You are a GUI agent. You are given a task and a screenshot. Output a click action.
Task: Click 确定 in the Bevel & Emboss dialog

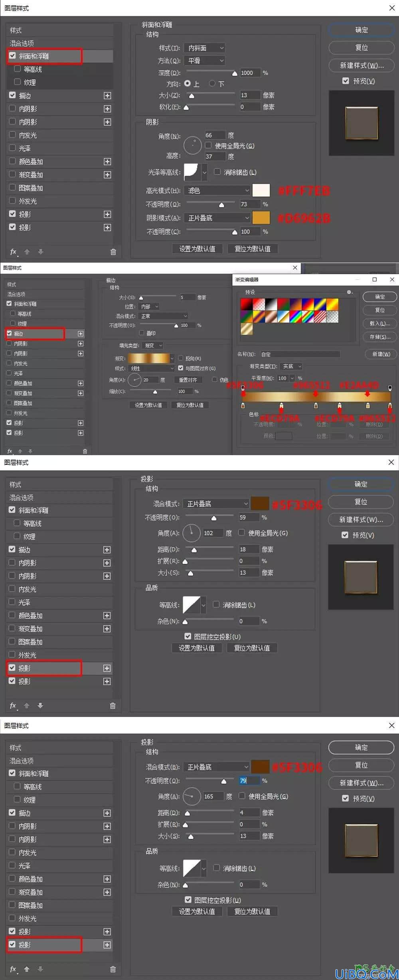click(x=361, y=30)
